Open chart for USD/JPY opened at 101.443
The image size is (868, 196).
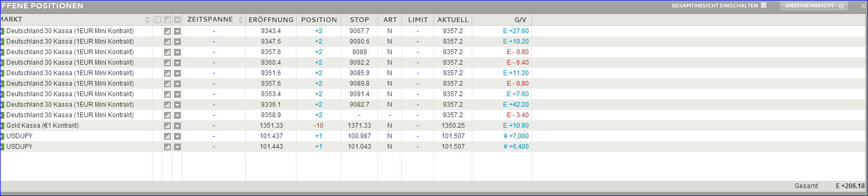click(x=167, y=147)
